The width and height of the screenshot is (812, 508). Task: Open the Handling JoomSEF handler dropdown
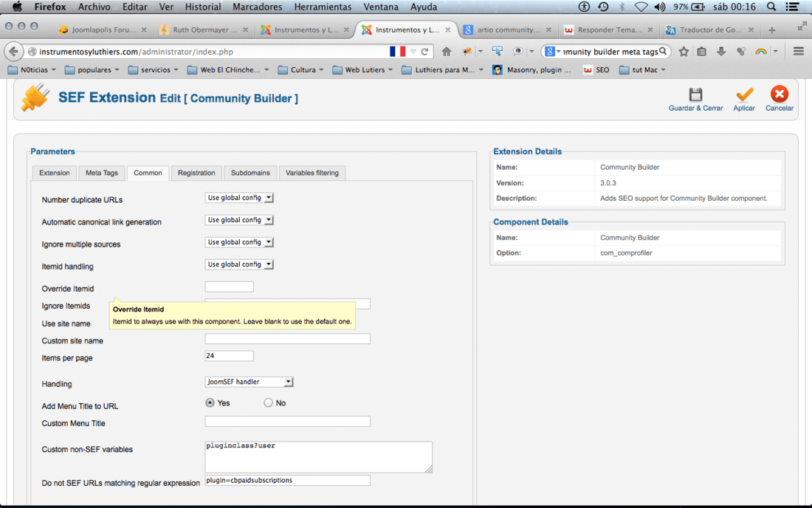pos(249,382)
